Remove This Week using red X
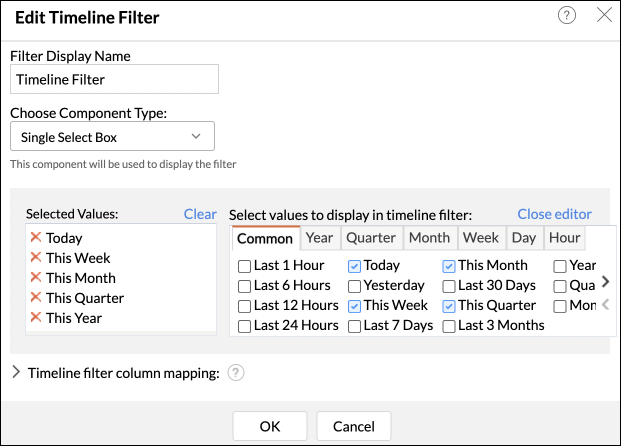Screen dimensions: 621x446 pyautogui.click(x=36, y=258)
